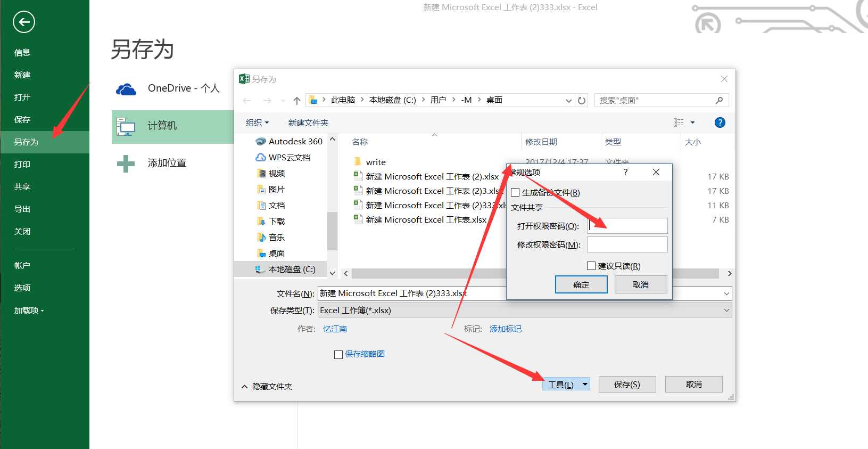Image resolution: width=868 pixels, height=449 pixels.
Task: Enable 建议只读 checkbox
Action: [x=591, y=266]
